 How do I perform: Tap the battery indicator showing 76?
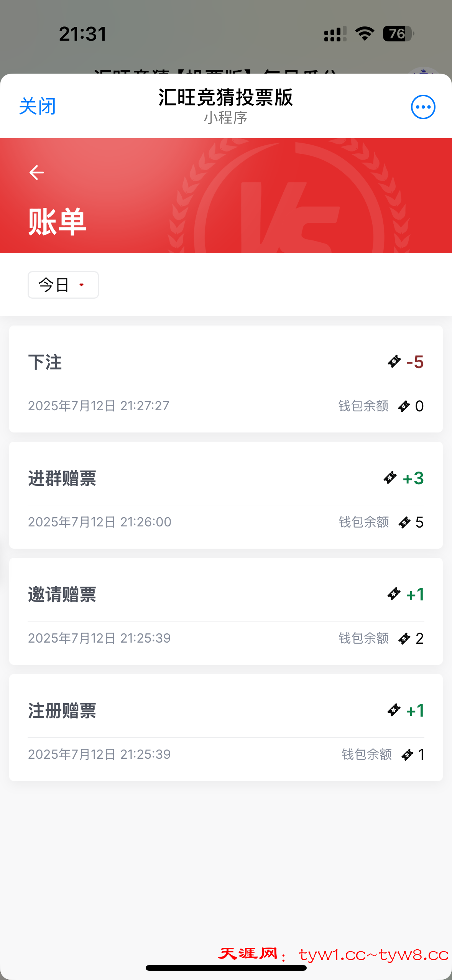(x=398, y=34)
